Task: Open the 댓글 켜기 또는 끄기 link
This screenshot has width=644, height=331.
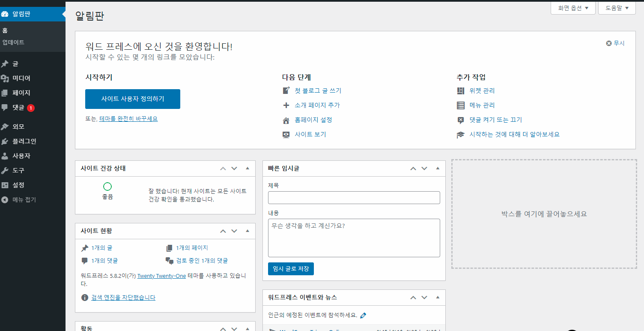Action: click(x=496, y=120)
